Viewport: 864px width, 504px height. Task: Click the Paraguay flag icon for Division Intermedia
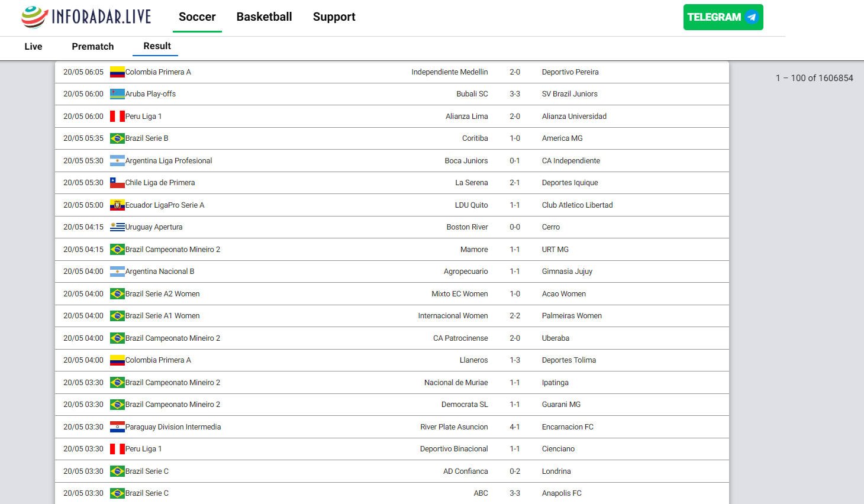pos(117,427)
